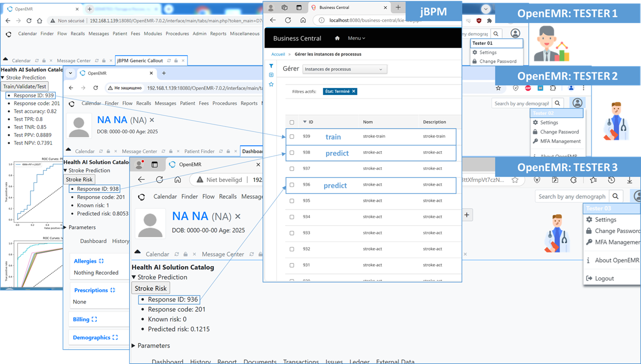Screen dimensions: 641x364
Task: Open the Accueil breadcrumb link
Action: (x=278, y=54)
